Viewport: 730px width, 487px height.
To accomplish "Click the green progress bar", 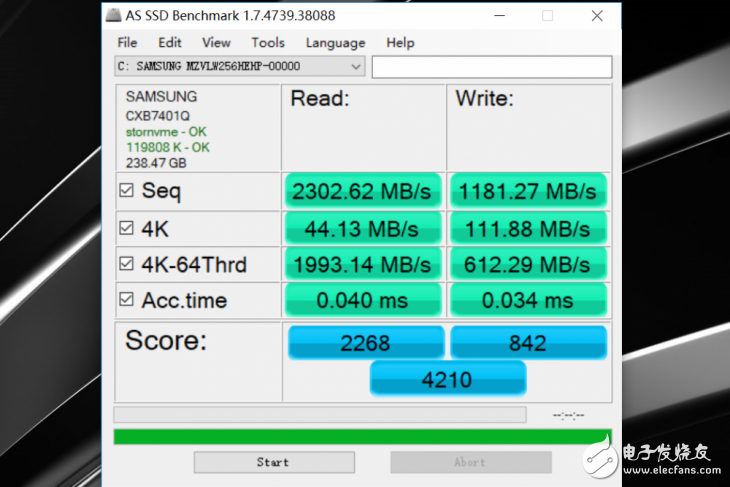I will [x=362, y=436].
